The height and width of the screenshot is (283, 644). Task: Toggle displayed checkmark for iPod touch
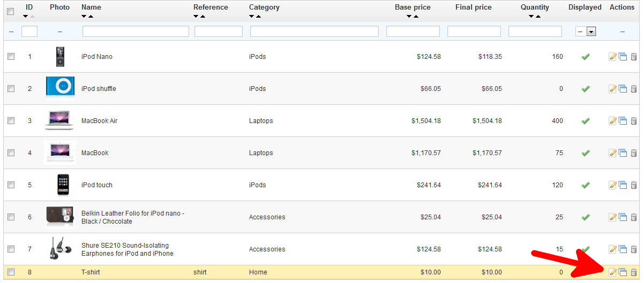point(586,185)
